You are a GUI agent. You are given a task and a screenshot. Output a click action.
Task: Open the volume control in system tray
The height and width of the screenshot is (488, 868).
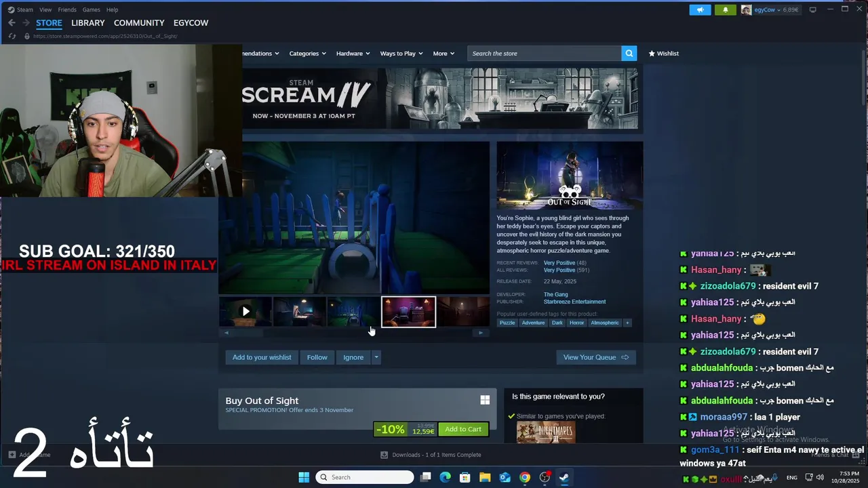(821, 477)
